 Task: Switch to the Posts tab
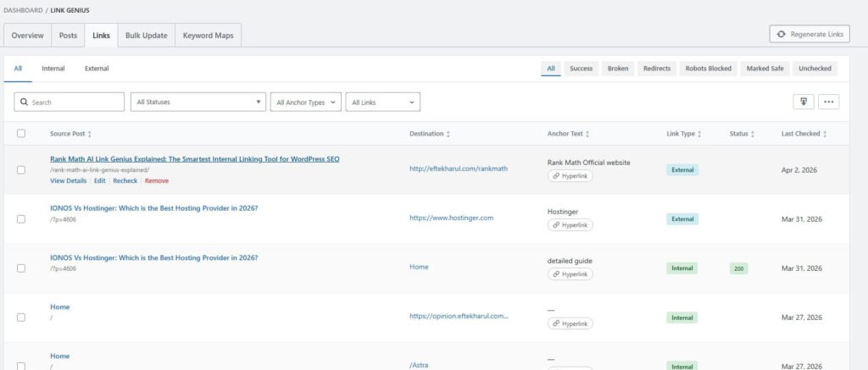pyautogui.click(x=68, y=36)
